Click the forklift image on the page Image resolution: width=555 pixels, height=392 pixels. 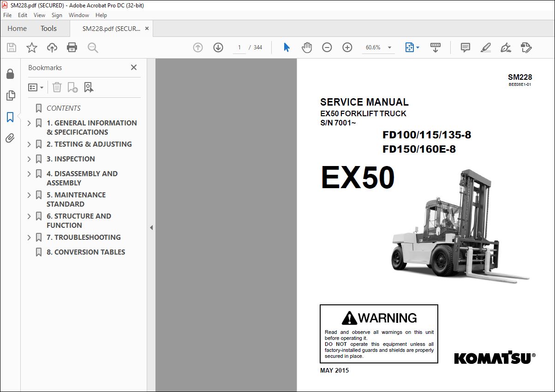(461, 226)
